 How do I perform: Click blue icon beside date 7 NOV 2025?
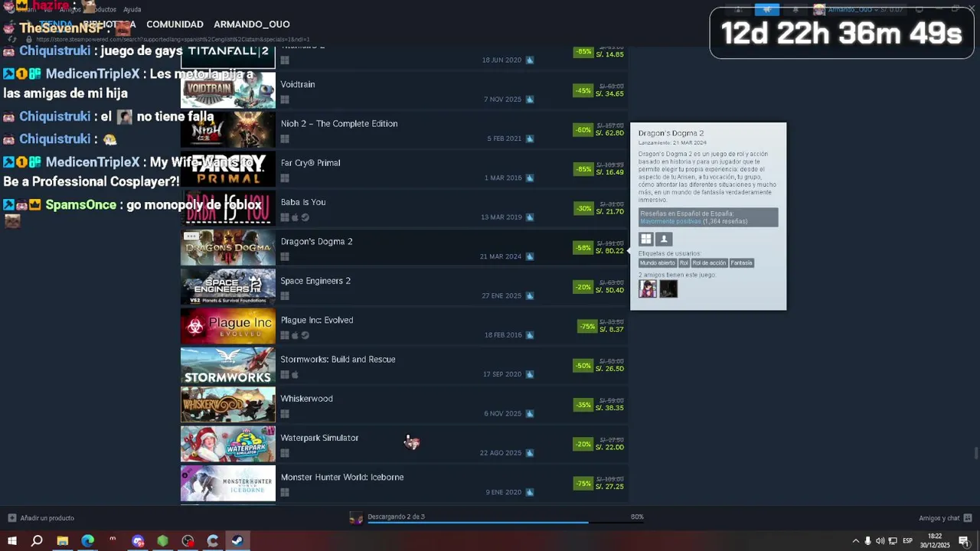530,99
